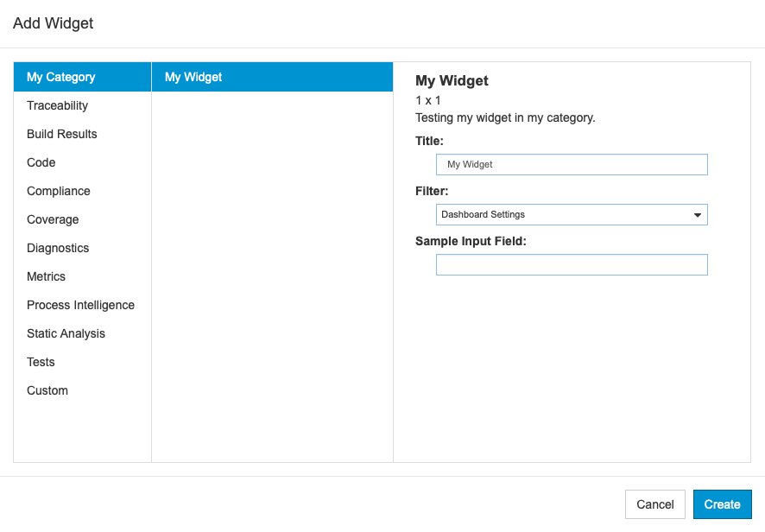This screenshot has height=532, width=765.
Task: Open the Filter dropdown with Dashboard Settings
Action: (572, 215)
